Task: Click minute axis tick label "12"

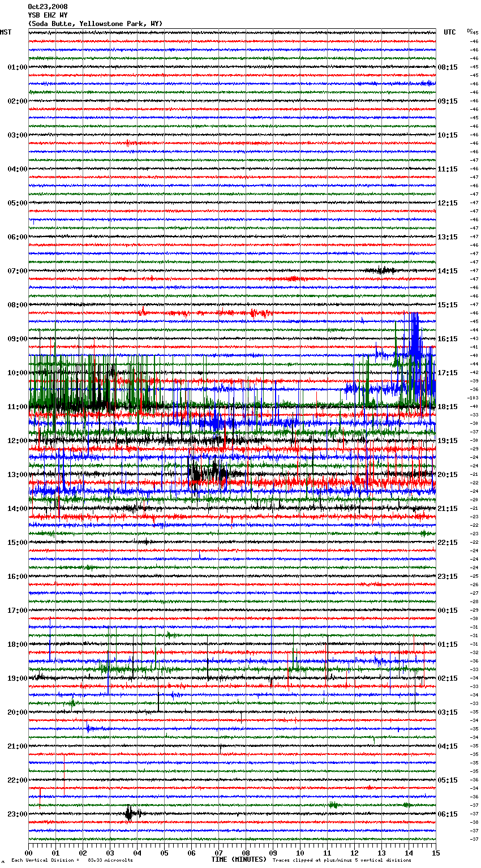Action: point(354,853)
